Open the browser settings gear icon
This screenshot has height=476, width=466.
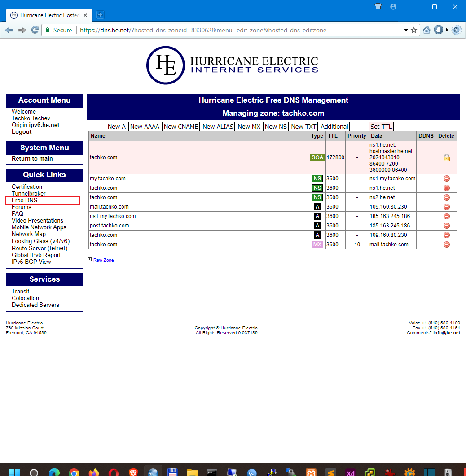456,30
